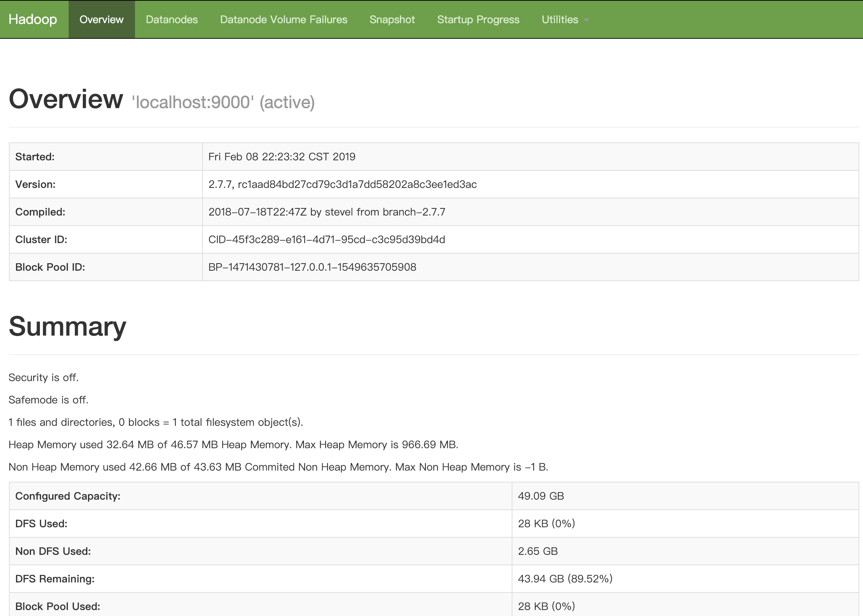Select '2018-07-18T22:47Z by stevel' compiled value
Screen dimensions: 863x616
click(x=327, y=212)
